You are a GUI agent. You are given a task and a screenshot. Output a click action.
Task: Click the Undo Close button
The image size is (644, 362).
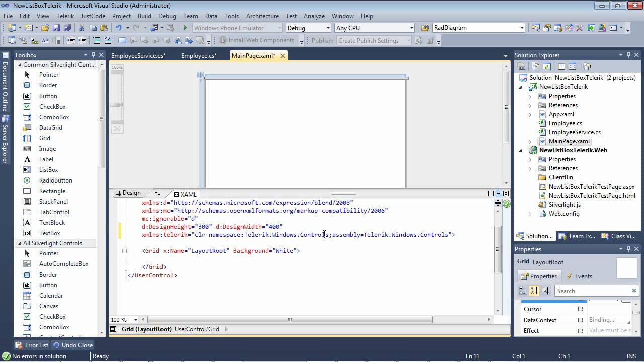[x=73, y=345]
